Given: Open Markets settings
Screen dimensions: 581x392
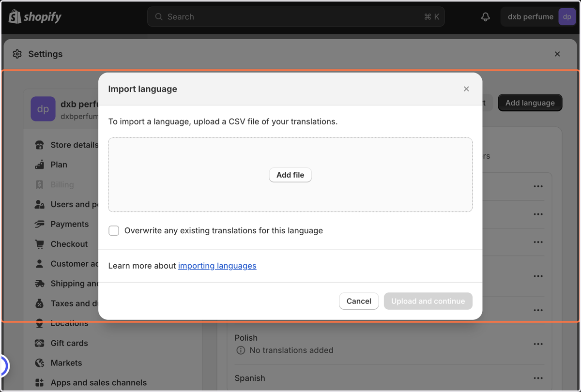Looking at the screenshot, I should pyautogui.click(x=66, y=363).
